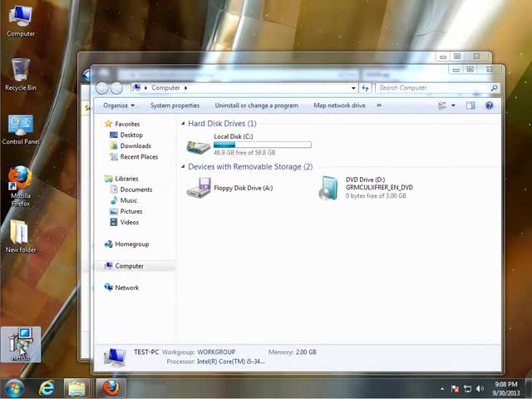
Task: Select the Local Disk (C:) drive icon
Action: tap(199, 146)
